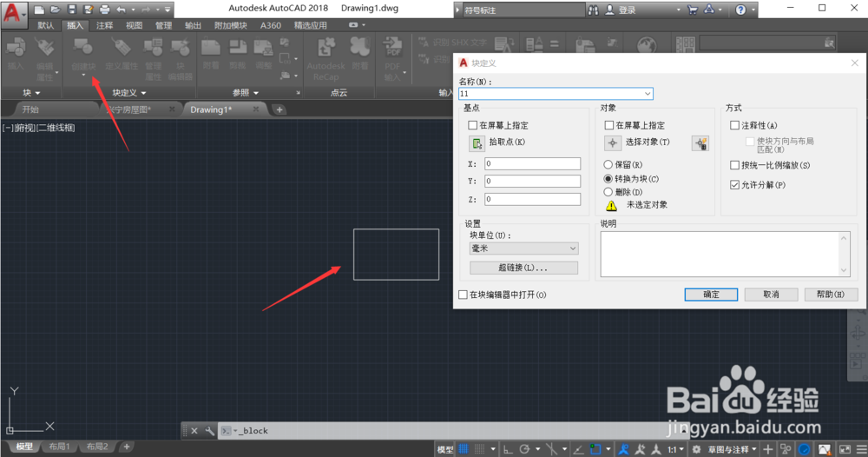Click the _block command line input
The height and width of the screenshot is (457, 868).
pyautogui.click(x=454, y=430)
